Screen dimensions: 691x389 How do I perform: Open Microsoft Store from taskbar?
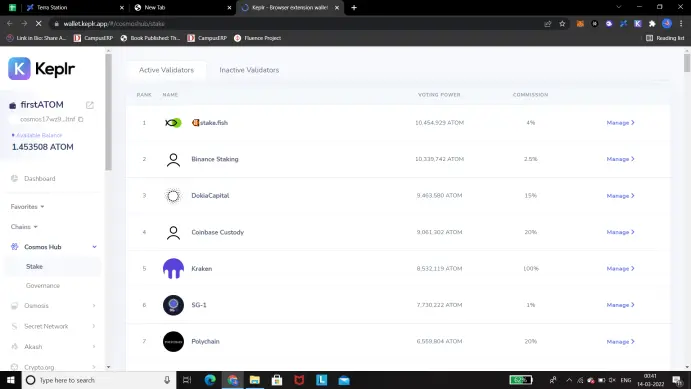(277, 380)
